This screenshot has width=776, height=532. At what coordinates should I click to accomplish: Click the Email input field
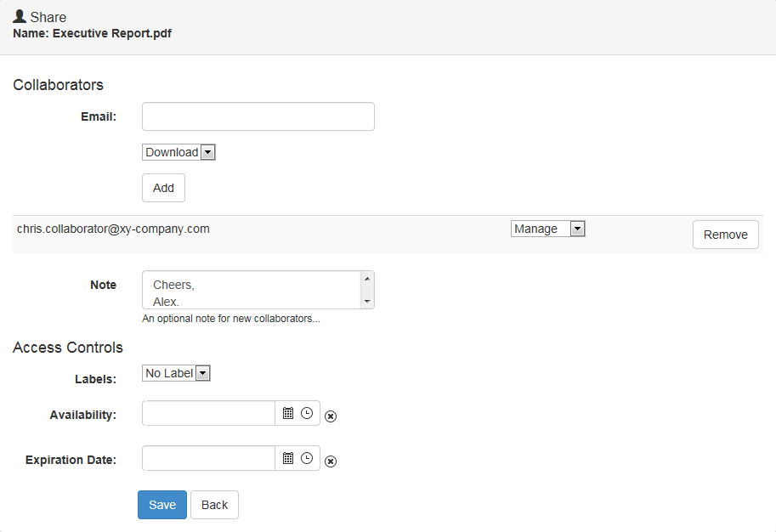pyautogui.click(x=258, y=116)
